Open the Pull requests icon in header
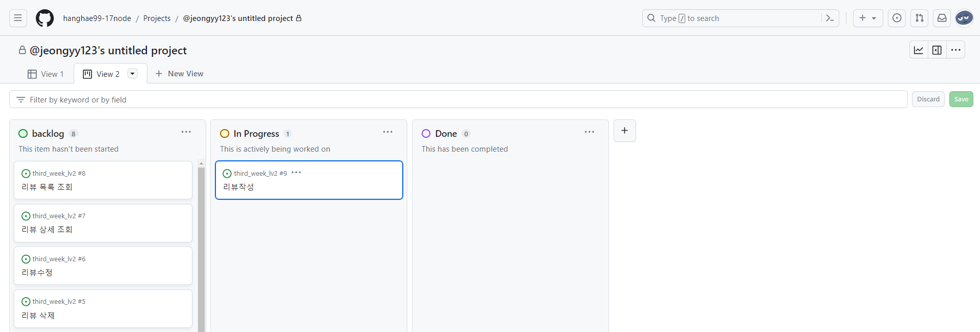Image resolution: width=980 pixels, height=332 pixels. tap(919, 18)
